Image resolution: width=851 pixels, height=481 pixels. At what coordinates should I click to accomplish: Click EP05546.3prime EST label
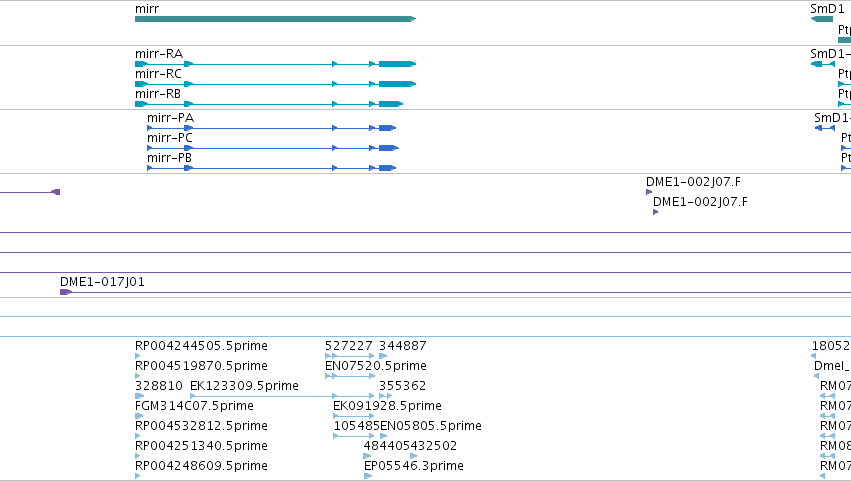(414, 466)
